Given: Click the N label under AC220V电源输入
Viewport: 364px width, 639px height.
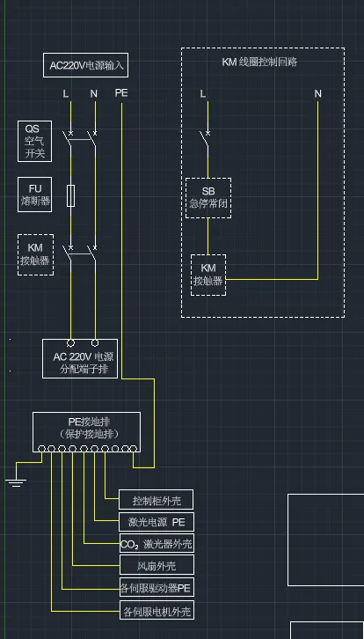Looking at the screenshot, I should pos(94,93).
